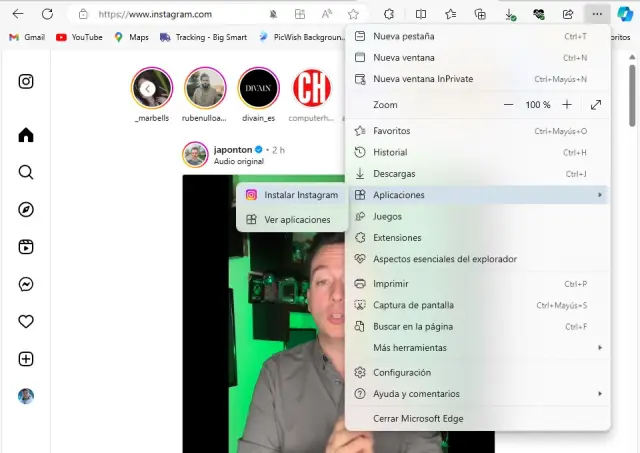Click the Edge three-dots settings menu button
The width and height of the screenshot is (640, 453).
coord(597,14)
